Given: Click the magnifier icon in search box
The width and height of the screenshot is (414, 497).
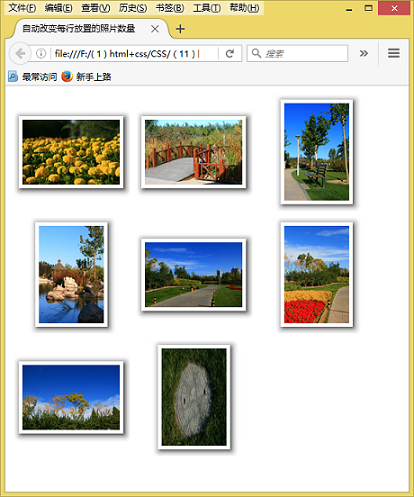Looking at the screenshot, I should click(x=256, y=53).
